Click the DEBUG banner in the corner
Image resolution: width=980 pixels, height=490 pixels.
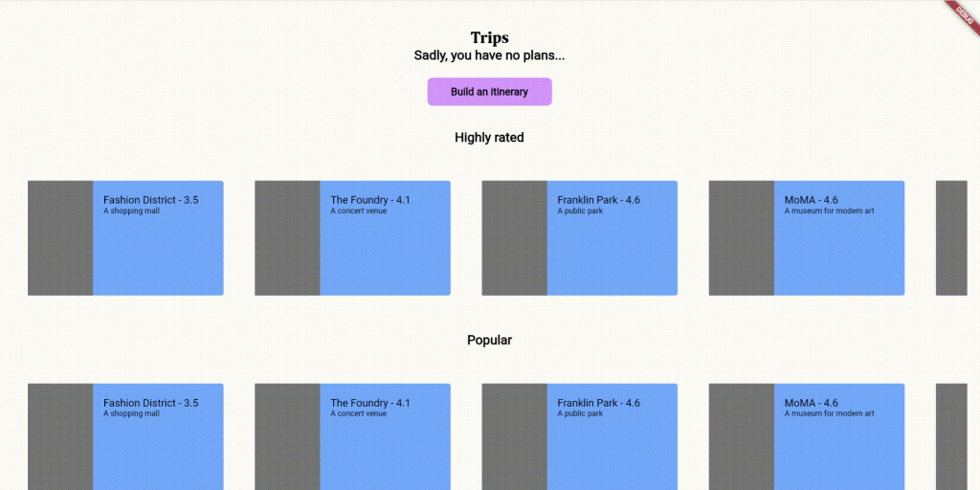coord(965,11)
